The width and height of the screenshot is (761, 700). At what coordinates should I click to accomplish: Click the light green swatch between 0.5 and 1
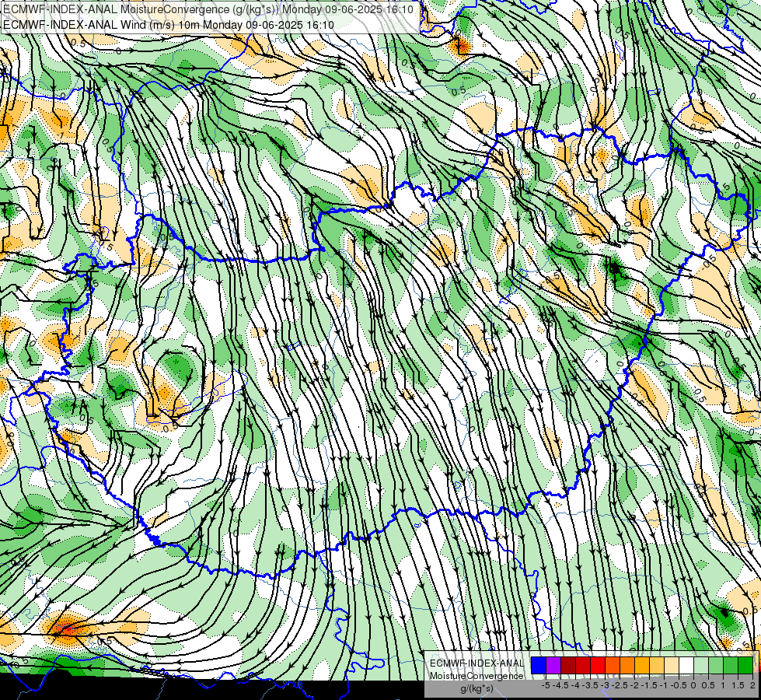716,665
